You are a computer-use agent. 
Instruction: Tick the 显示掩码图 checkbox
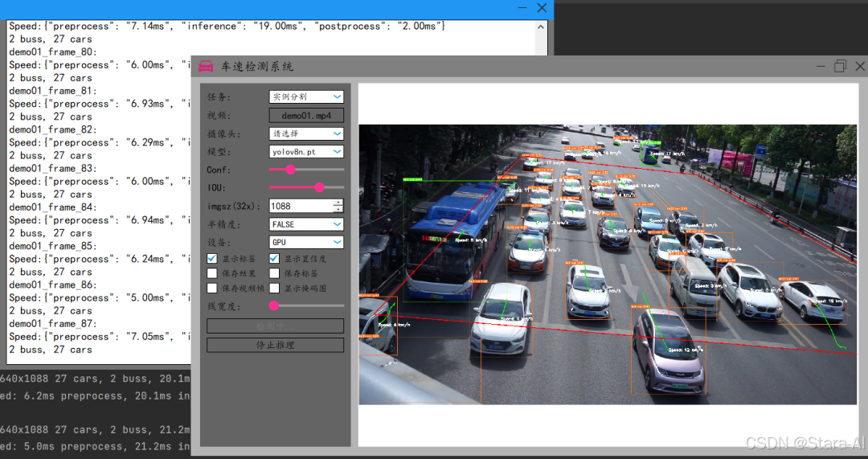click(274, 288)
